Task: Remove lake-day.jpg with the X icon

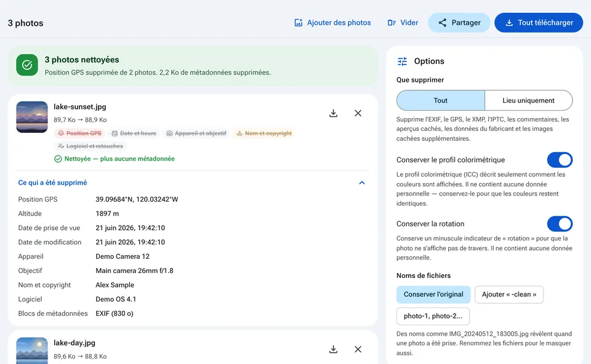Action: click(358, 349)
